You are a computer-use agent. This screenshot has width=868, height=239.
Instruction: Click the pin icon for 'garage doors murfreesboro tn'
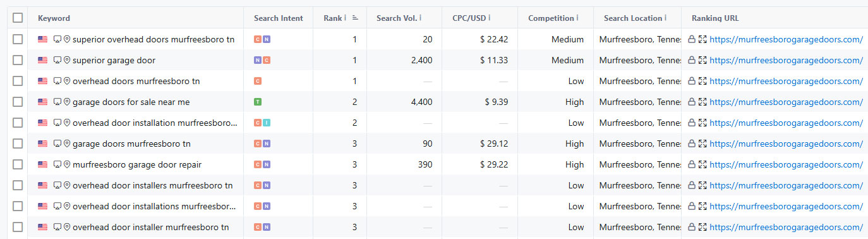click(x=66, y=144)
